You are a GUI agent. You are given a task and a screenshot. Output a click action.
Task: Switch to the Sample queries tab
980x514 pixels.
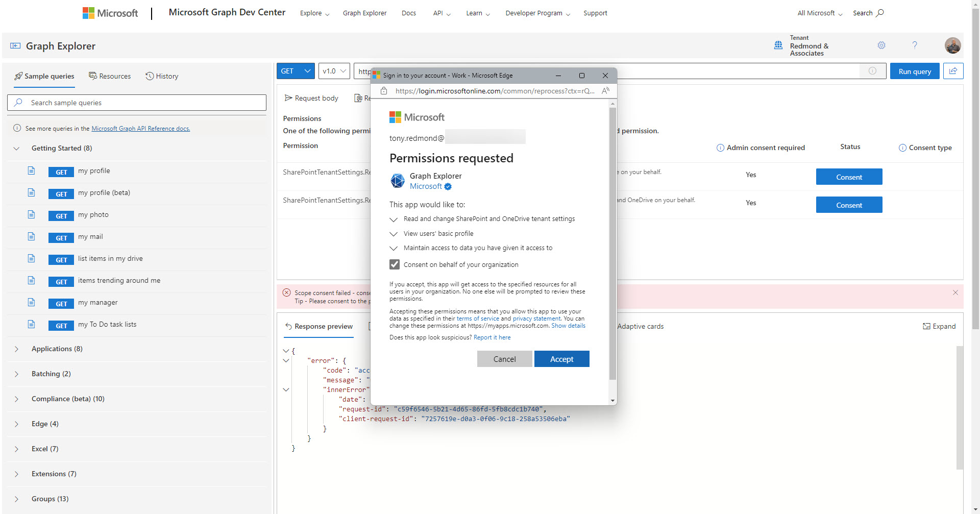[44, 76]
